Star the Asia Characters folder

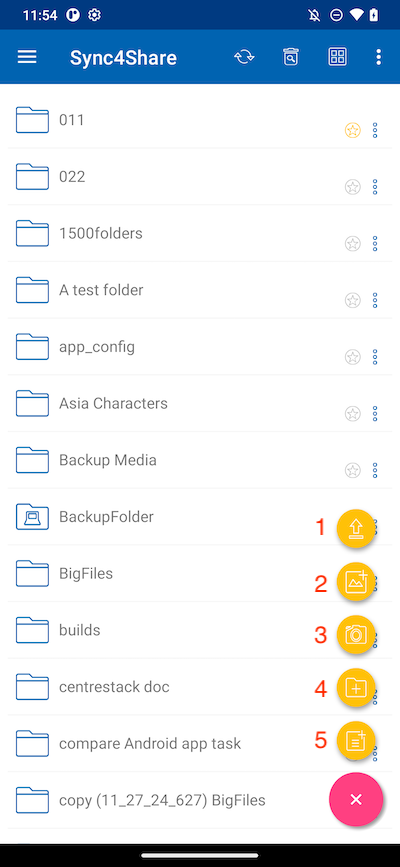352,414
